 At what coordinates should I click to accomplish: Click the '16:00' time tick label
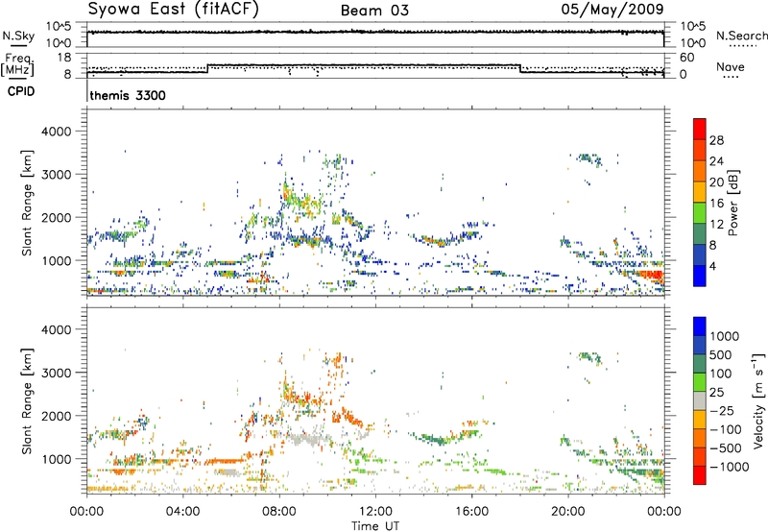point(471,512)
